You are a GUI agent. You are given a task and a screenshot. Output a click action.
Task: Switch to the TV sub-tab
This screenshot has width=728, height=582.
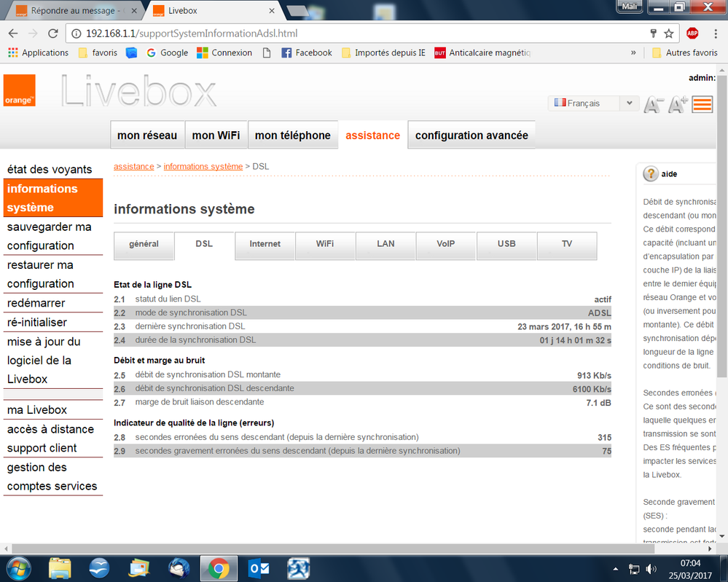point(567,245)
